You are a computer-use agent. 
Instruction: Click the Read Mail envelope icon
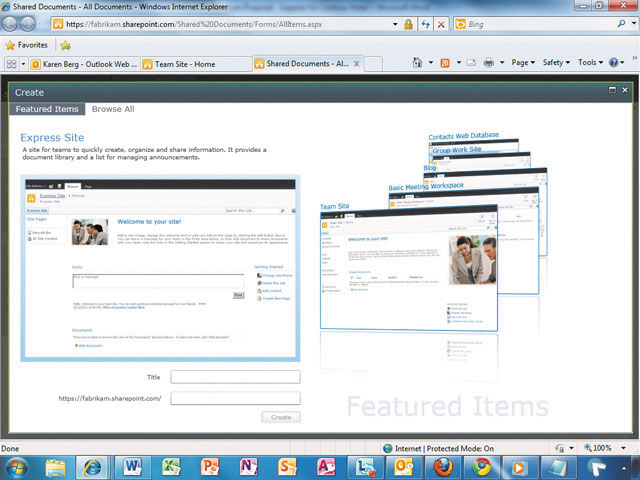pos(471,62)
